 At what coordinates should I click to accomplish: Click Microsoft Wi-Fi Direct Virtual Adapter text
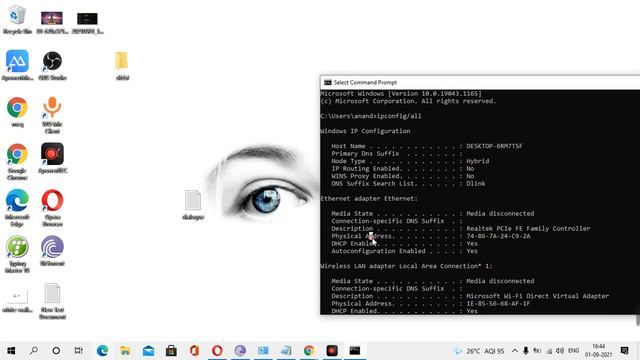pos(538,296)
